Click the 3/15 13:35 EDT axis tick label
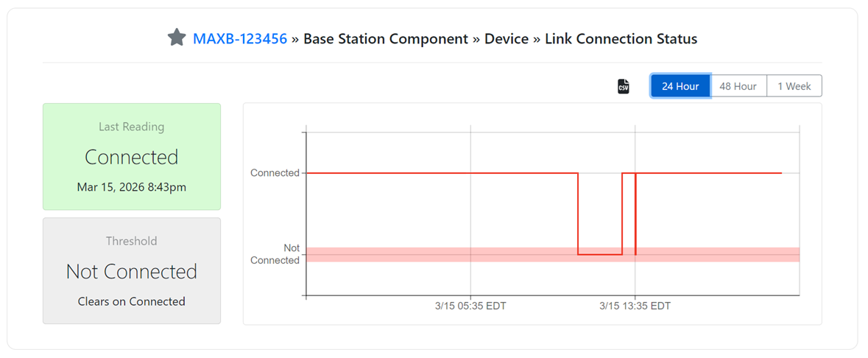The image size is (868, 358). pos(635,306)
